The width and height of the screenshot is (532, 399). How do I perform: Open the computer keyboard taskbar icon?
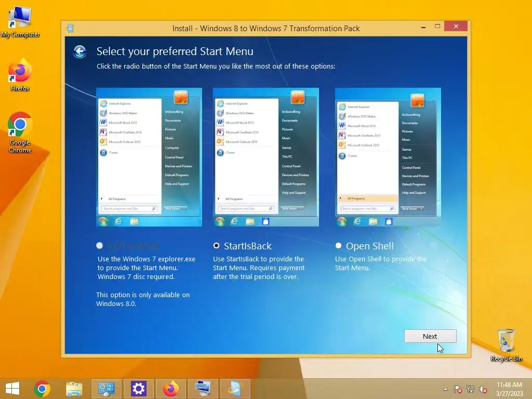[203, 389]
